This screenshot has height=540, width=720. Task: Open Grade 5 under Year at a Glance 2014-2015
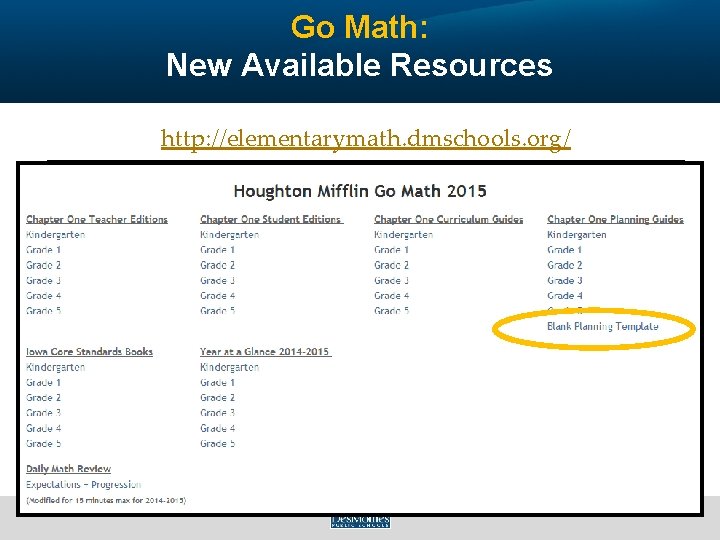click(x=218, y=443)
